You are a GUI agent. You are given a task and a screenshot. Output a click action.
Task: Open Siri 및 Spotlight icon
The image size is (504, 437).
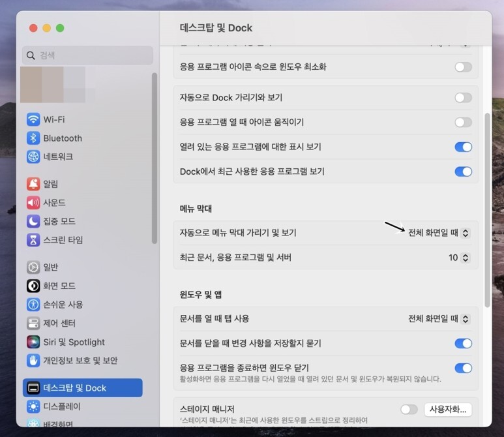[x=33, y=342]
